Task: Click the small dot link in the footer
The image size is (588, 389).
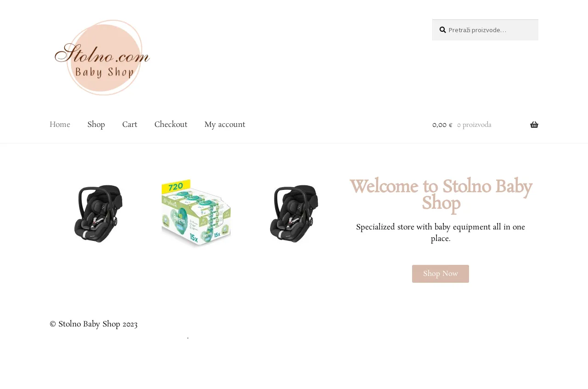Action: [x=188, y=338]
